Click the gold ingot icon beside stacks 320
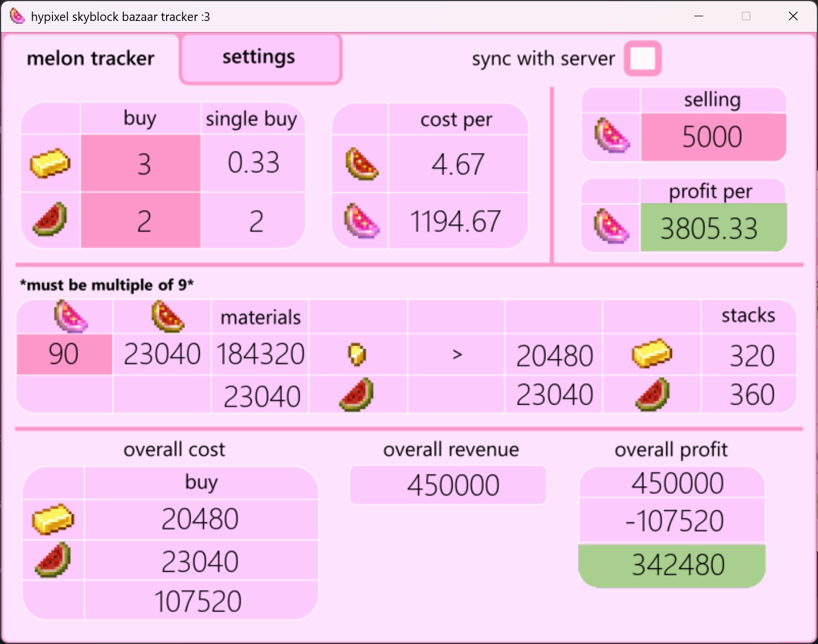This screenshot has width=818, height=644. (652, 353)
